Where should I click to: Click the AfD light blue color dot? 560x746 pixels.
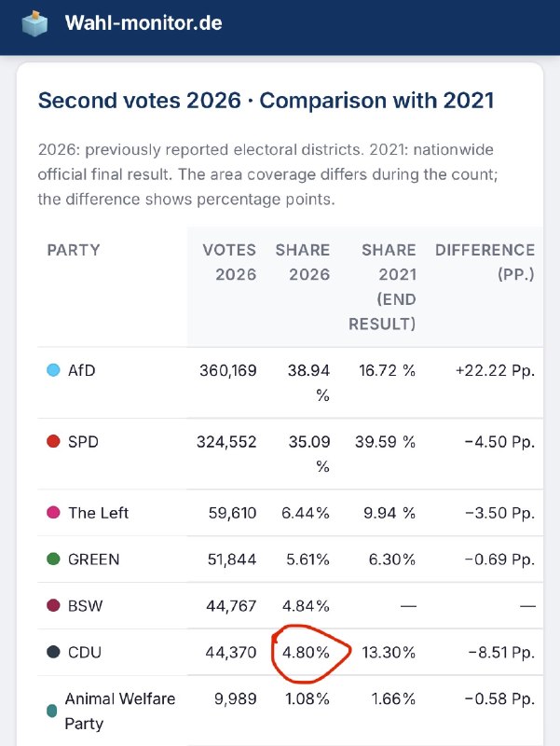pyautogui.click(x=53, y=370)
